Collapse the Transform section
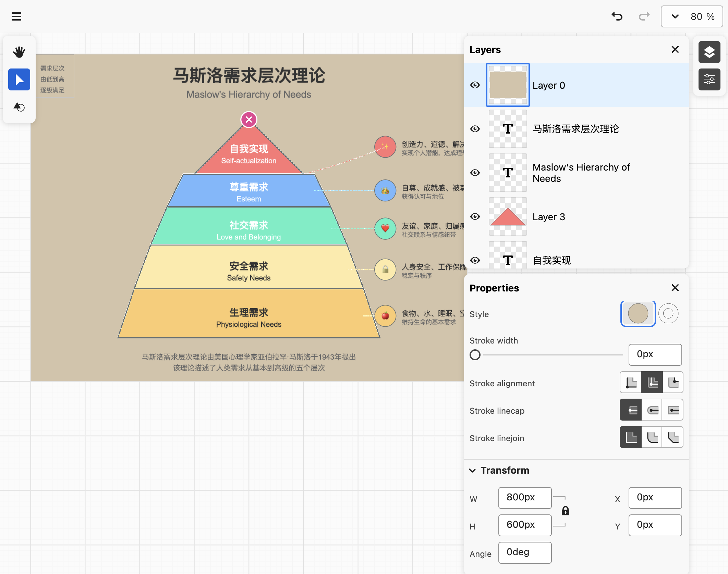 (472, 470)
